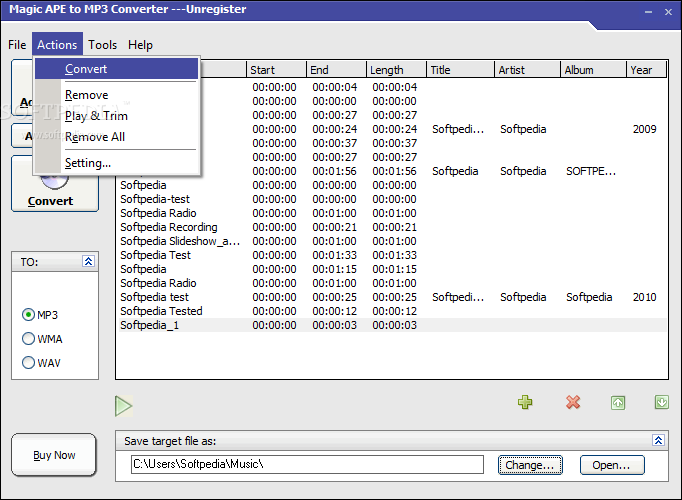Click the Buy Now button
Image resolution: width=682 pixels, height=500 pixels.
coord(53,455)
